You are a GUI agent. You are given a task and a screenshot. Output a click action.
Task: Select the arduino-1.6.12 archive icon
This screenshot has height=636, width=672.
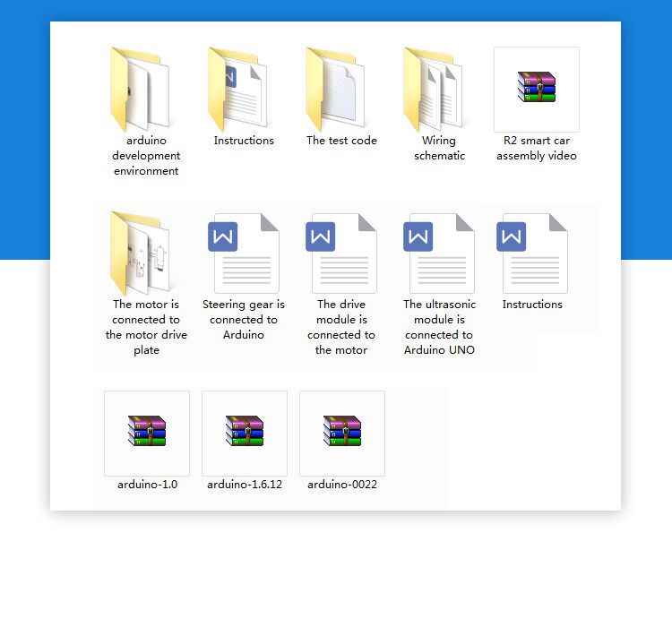tap(245, 433)
